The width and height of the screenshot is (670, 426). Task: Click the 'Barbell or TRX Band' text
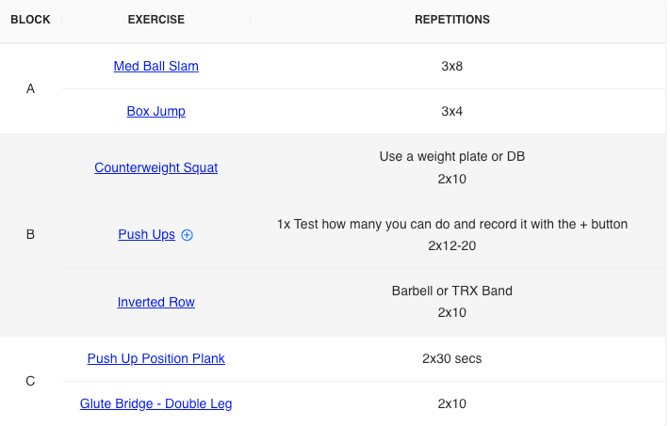[452, 291]
